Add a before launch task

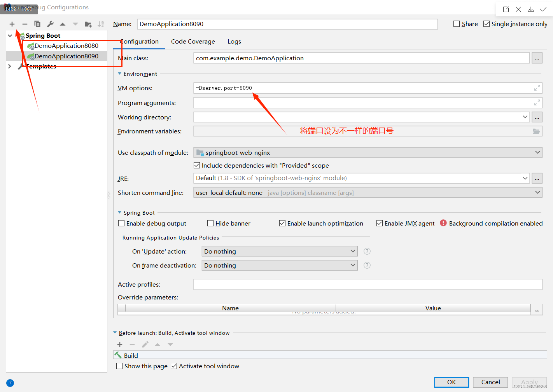[x=120, y=345]
